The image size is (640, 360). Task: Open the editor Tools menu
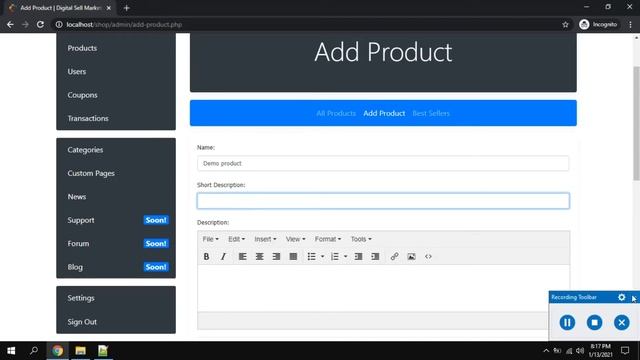(361, 239)
